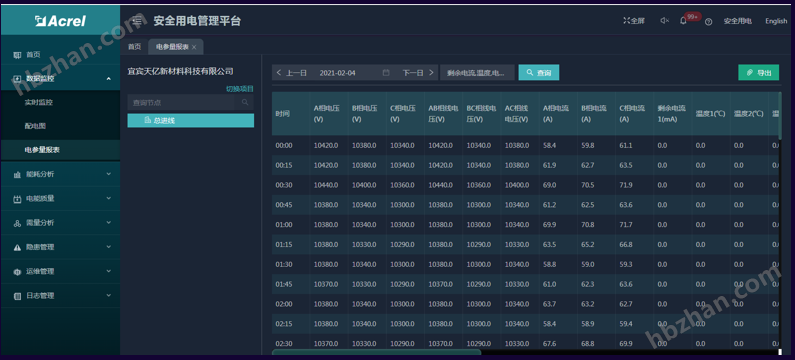Click the 运维管理 sidebar icon
795x360 pixels.
[x=17, y=272]
